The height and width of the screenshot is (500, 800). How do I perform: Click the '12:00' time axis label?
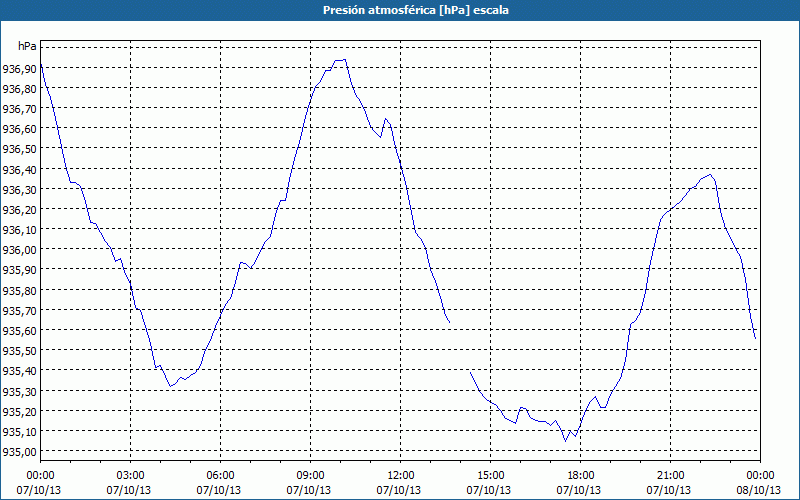click(401, 476)
